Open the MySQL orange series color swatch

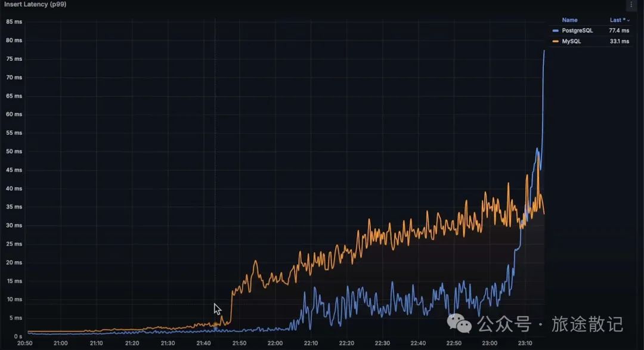555,42
